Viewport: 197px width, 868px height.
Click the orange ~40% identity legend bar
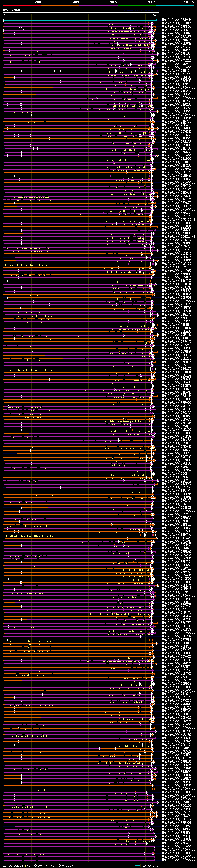(60, 6)
